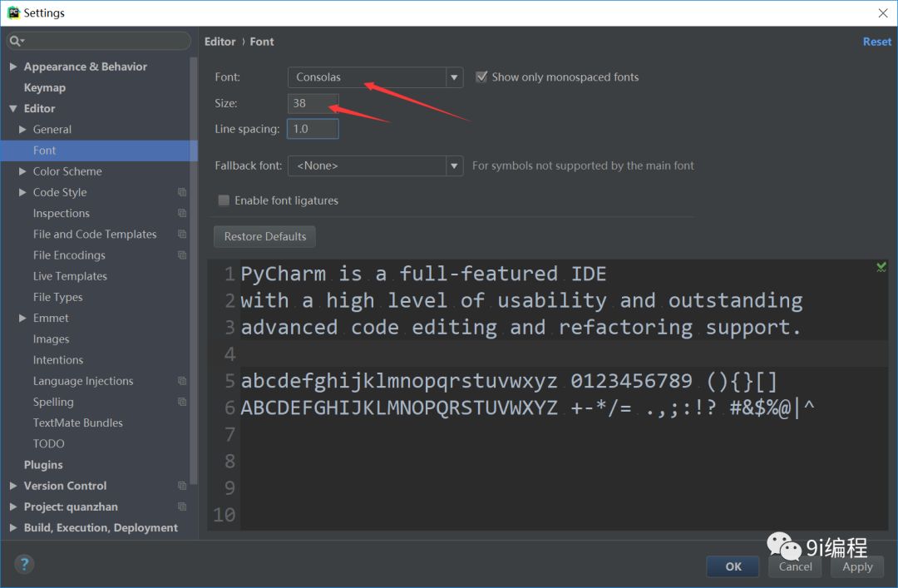Open File and Code Templates page

(95, 234)
